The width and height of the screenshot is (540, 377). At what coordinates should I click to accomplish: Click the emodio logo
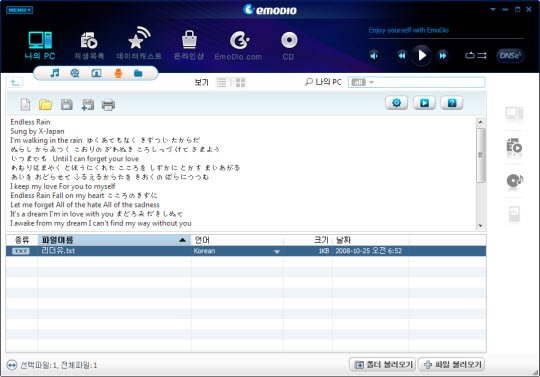click(270, 10)
